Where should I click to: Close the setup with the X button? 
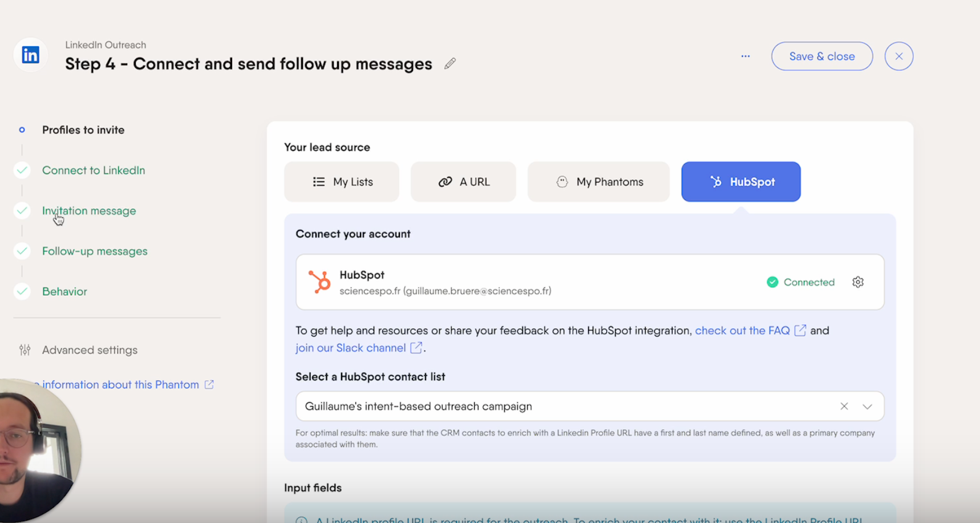(899, 56)
